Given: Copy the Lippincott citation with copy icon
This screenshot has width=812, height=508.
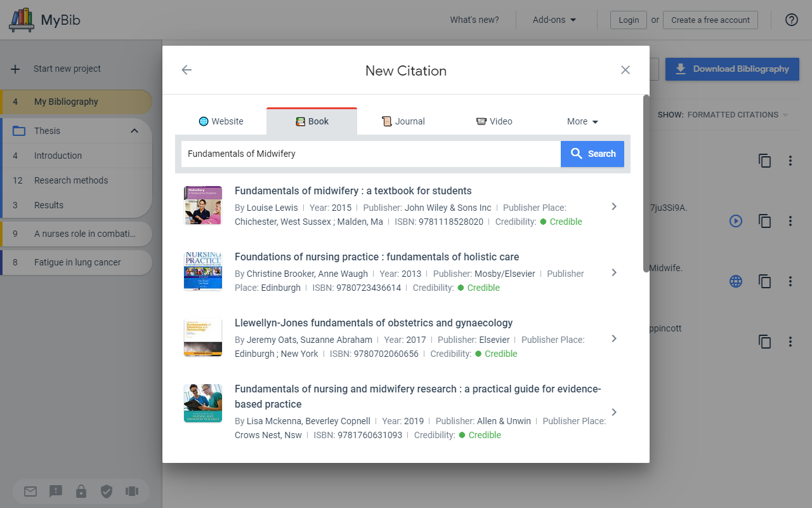Looking at the screenshot, I should point(765,342).
